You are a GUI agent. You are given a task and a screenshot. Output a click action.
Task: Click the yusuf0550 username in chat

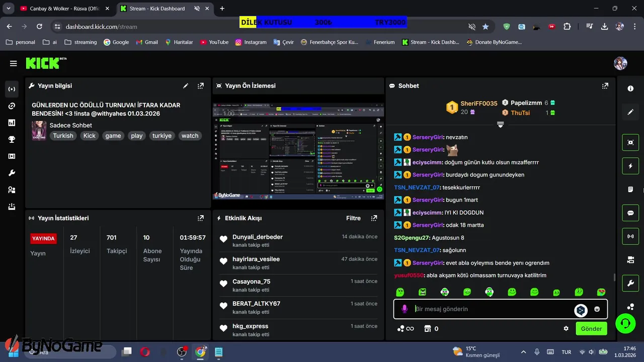(409, 276)
